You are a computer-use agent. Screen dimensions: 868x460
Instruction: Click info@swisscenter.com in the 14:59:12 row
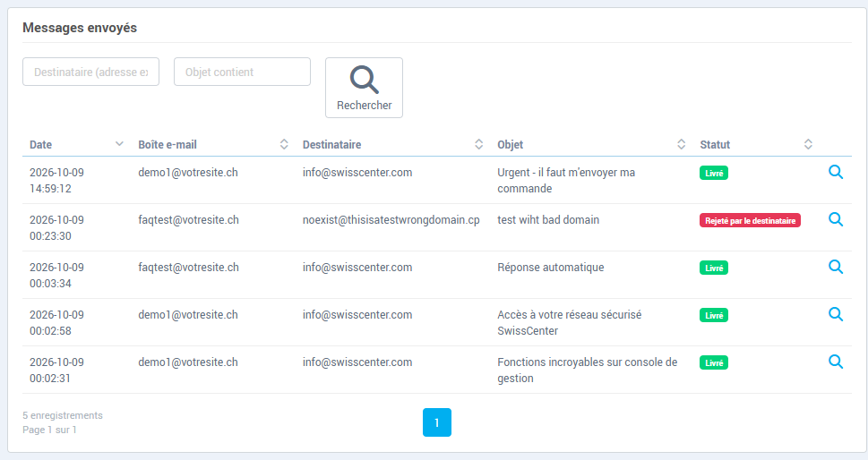coord(357,173)
